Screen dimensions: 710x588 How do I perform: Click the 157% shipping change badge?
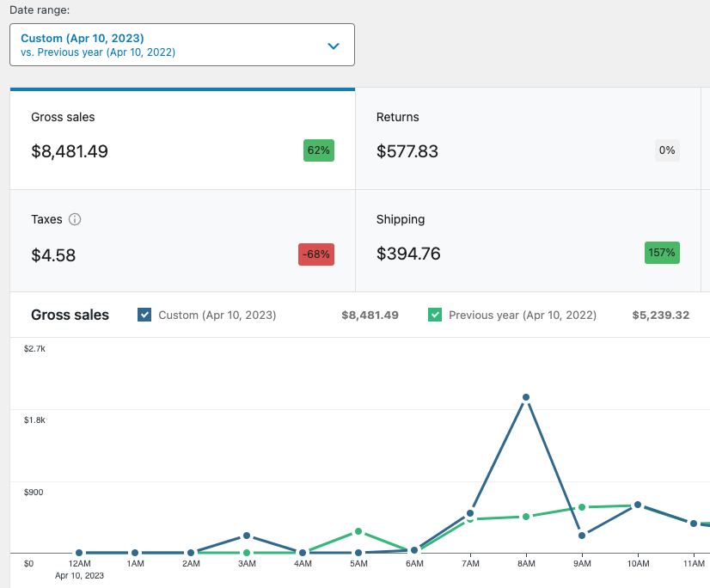pos(662,253)
